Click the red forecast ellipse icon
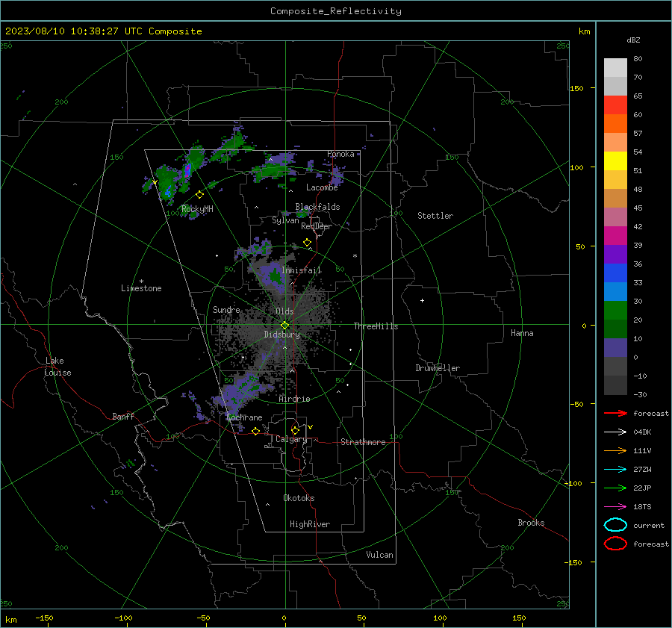 (x=615, y=544)
